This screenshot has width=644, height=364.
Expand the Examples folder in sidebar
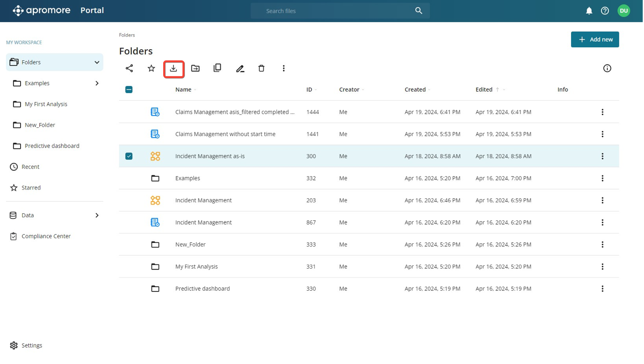click(97, 83)
